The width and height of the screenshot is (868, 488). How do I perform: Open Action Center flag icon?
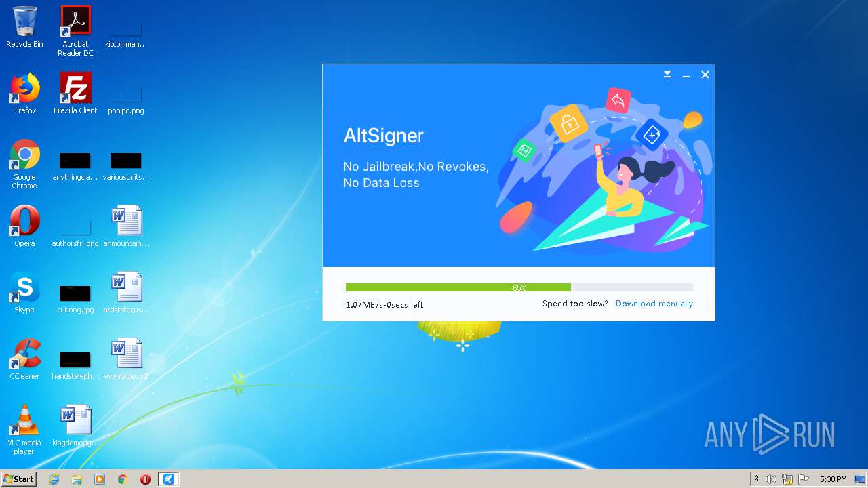(804, 479)
